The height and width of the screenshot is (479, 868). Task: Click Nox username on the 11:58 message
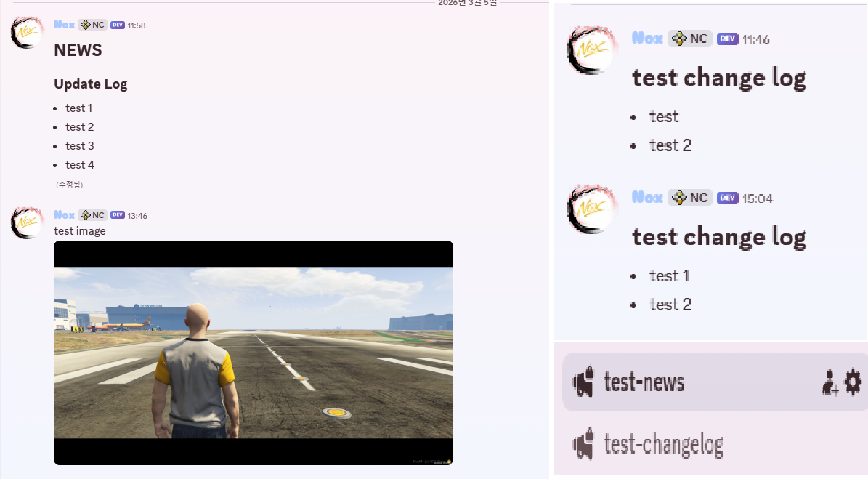pyautogui.click(x=64, y=25)
